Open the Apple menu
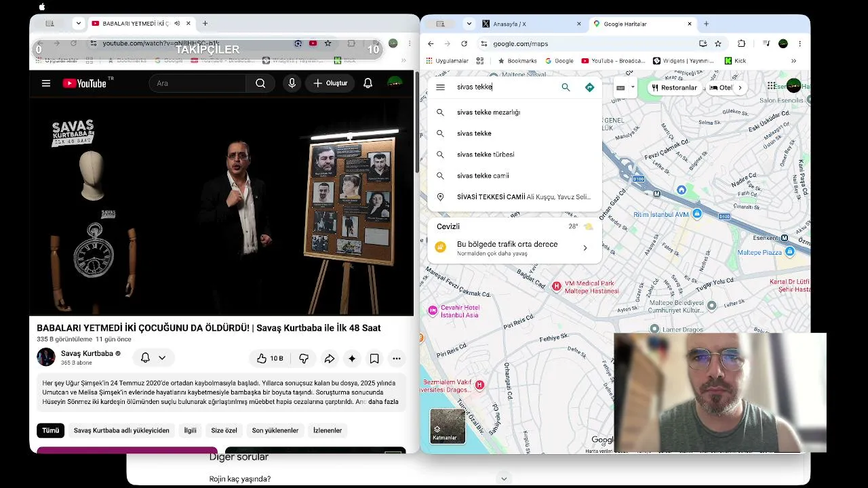 click(42, 7)
